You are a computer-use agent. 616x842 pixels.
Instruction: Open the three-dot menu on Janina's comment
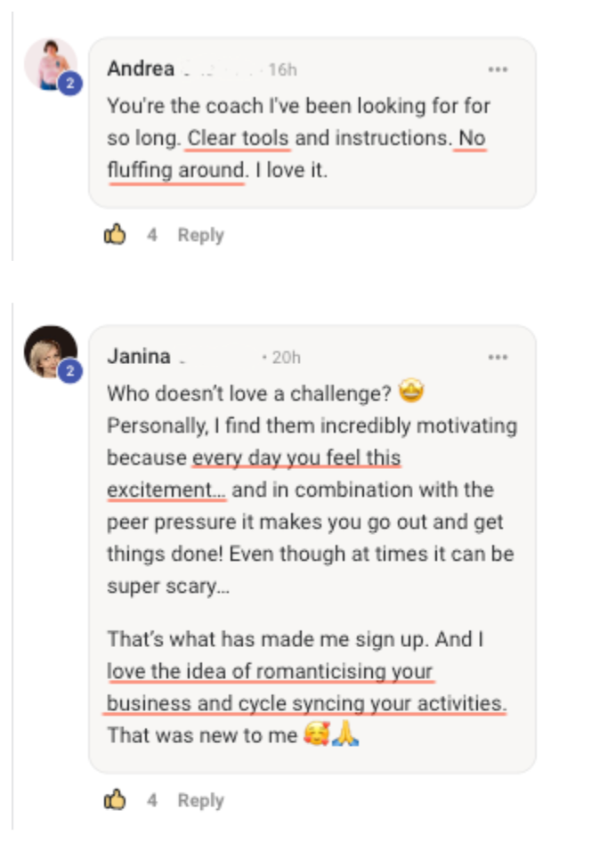(x=498, y=357)
